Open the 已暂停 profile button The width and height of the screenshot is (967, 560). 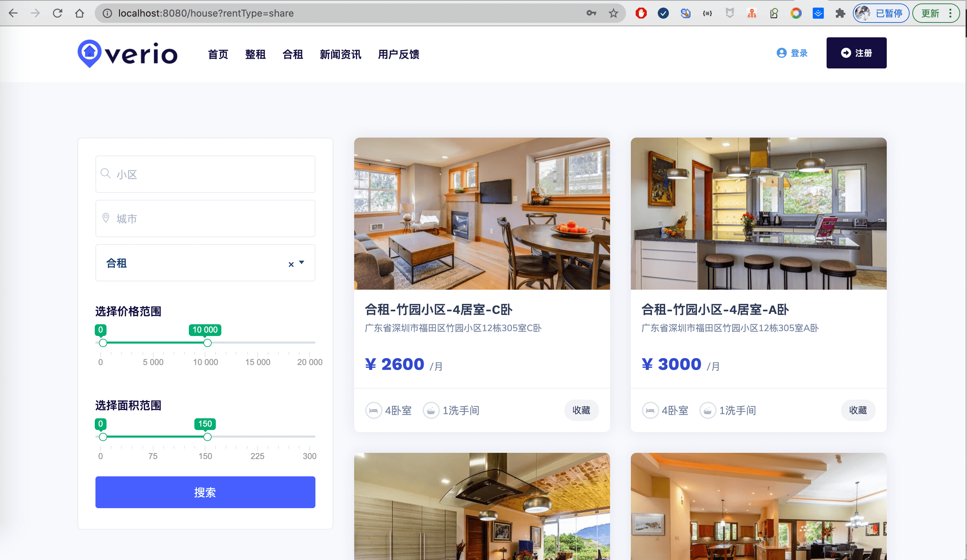tap(881, 13)
